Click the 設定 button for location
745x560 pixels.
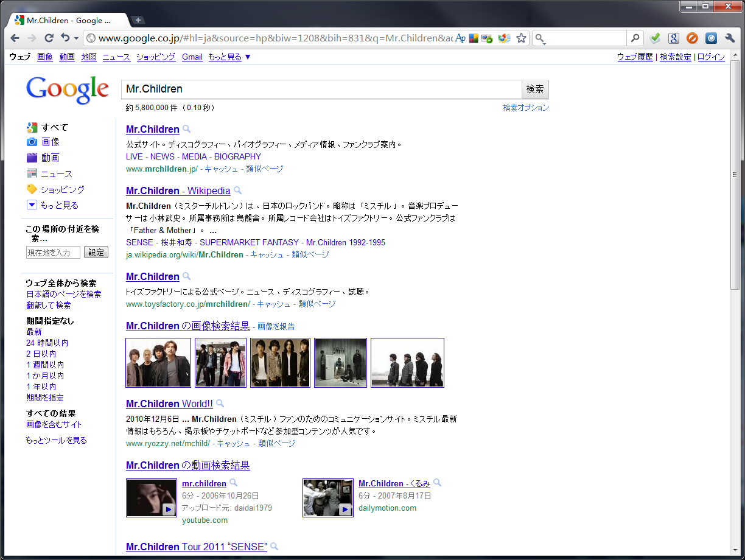pos(96,252)
